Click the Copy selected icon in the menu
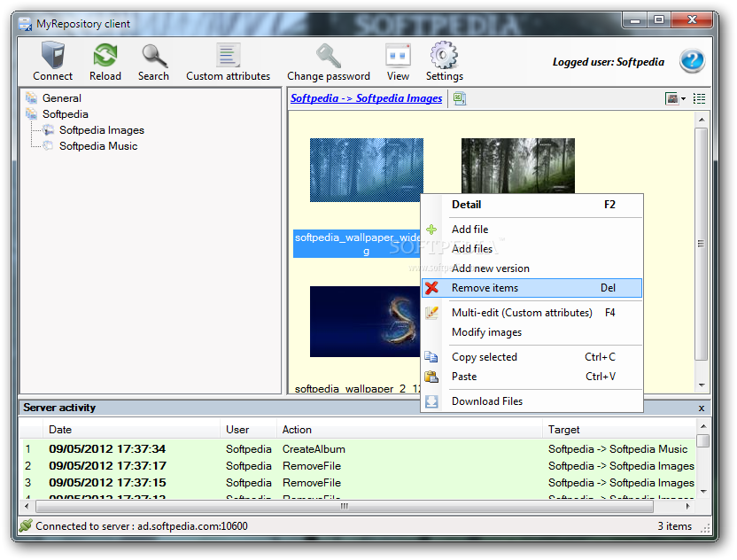Screen dimensions: 737x560 pyautogui.click(x=431, y=357)
